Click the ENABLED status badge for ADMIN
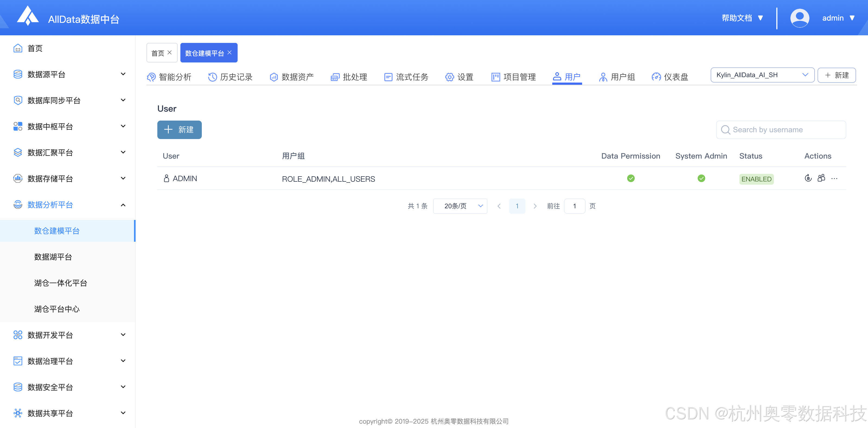 click(756, 179)
